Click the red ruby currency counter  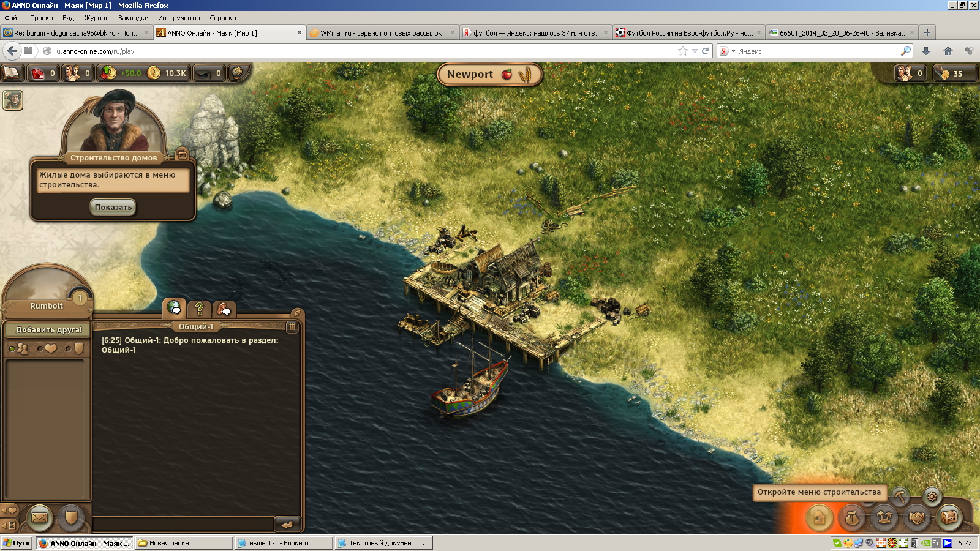pos(44,73)
